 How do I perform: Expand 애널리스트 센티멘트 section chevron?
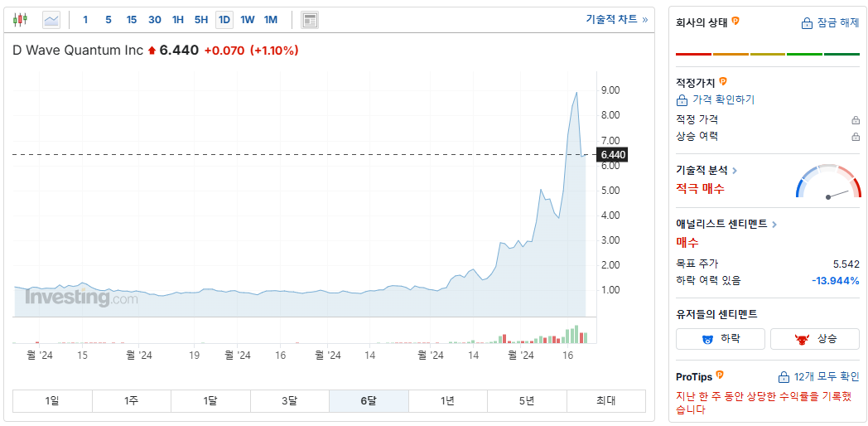pos(774,225)
